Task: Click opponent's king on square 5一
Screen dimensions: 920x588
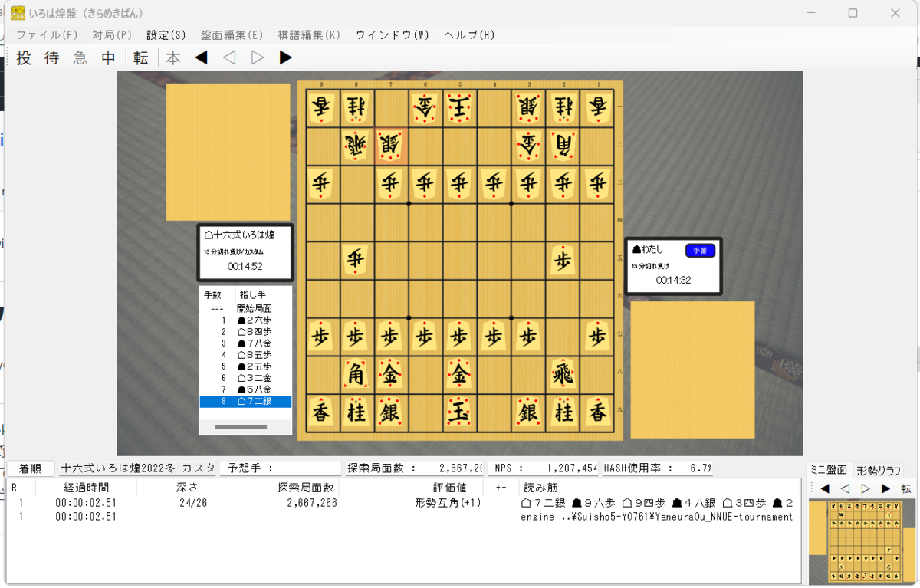Action: tap(460, 107)
